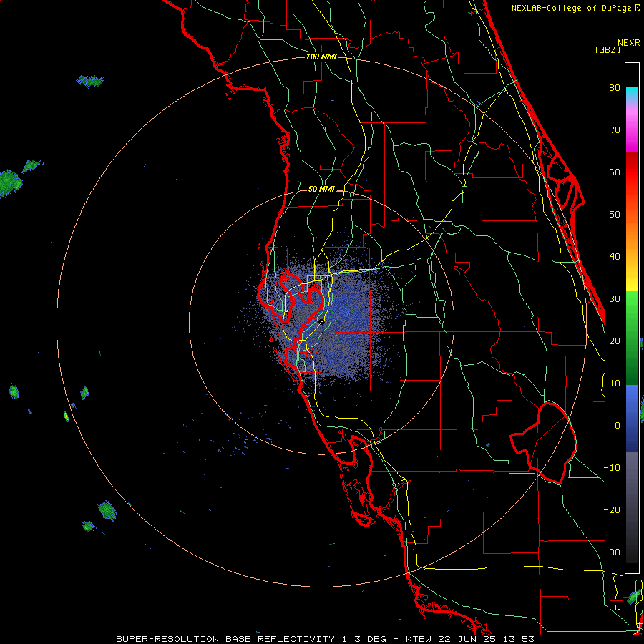The image size is (644, 644).
Task: Click the 20 value on dBZ scale
Action: tap(615, 341)
